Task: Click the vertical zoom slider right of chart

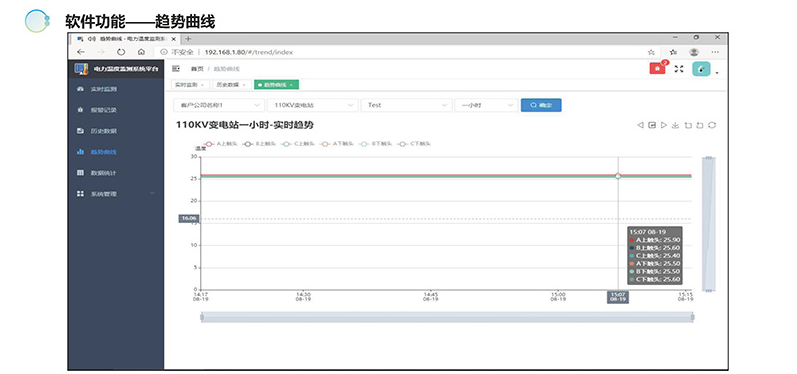Action: point(709,224)
